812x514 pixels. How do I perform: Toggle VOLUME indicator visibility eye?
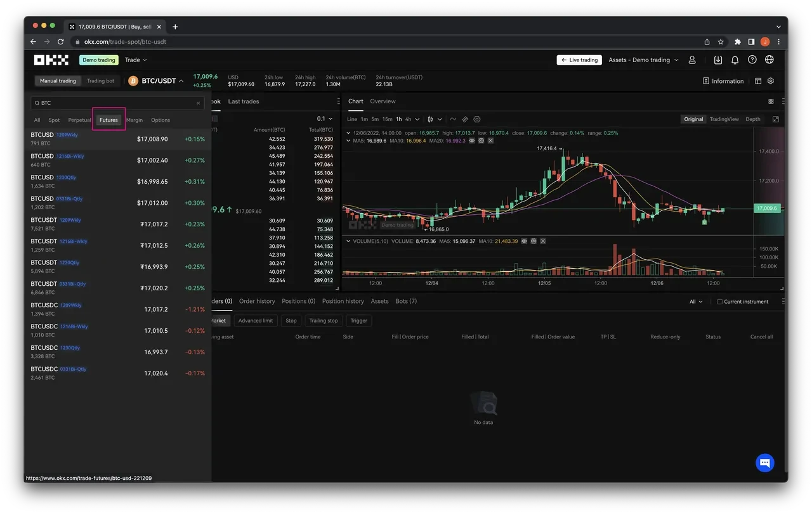pos(524,241)
